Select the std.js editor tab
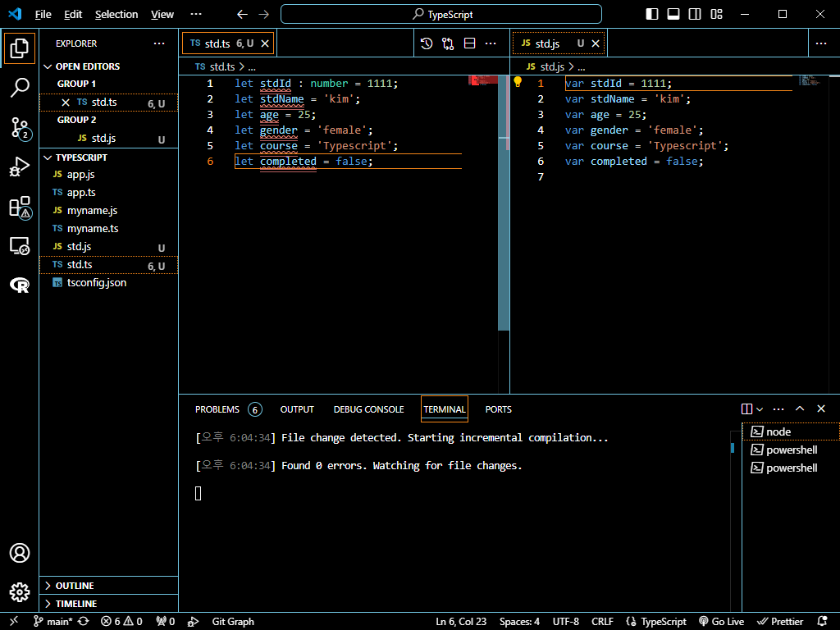The image size is (840, 630). pyautogui.click(x=559, y=43)
